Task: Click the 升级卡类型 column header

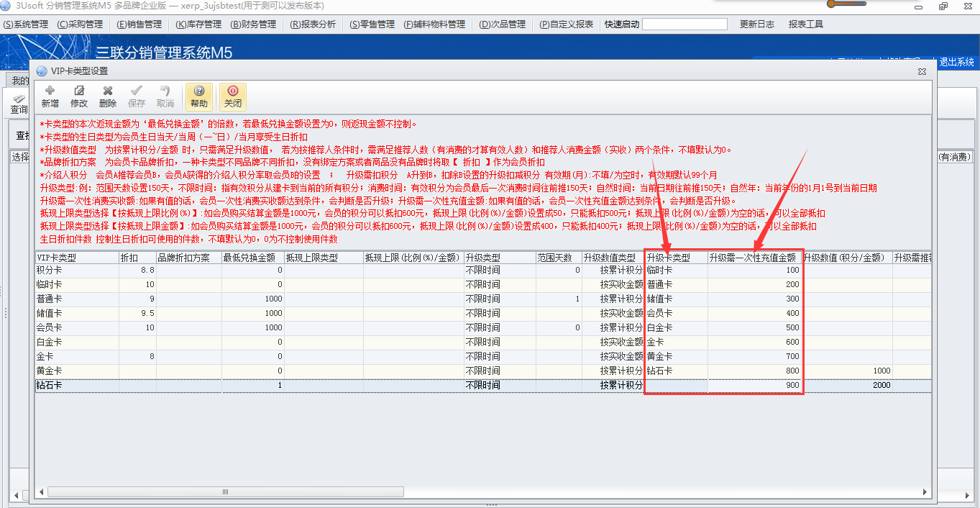Action: 676,258
